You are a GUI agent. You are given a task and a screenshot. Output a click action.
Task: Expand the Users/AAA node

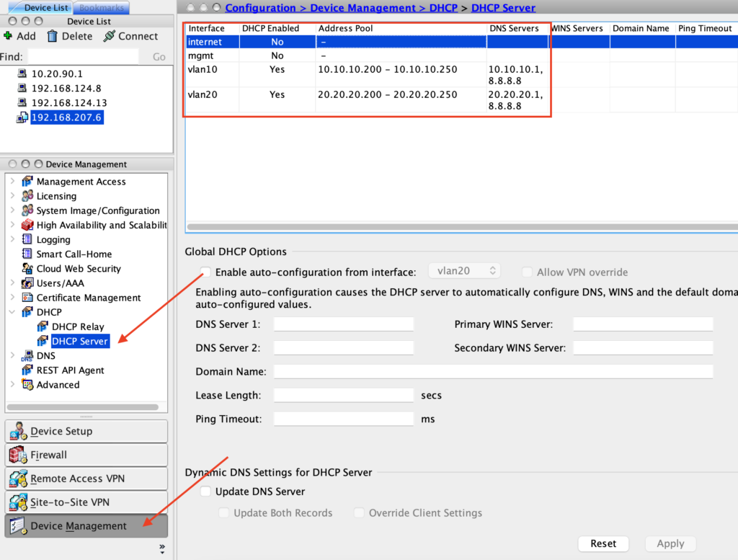click(13, 283)
